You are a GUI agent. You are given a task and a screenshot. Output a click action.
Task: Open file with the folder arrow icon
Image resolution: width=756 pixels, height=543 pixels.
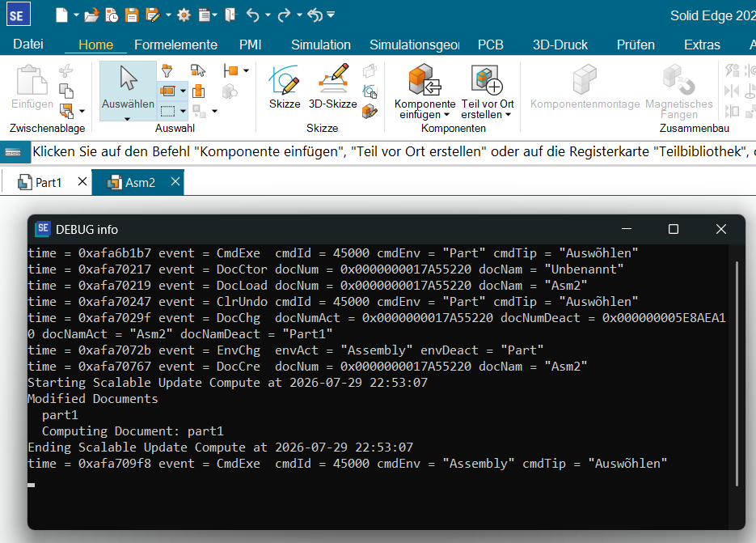(x=91, y=15)
